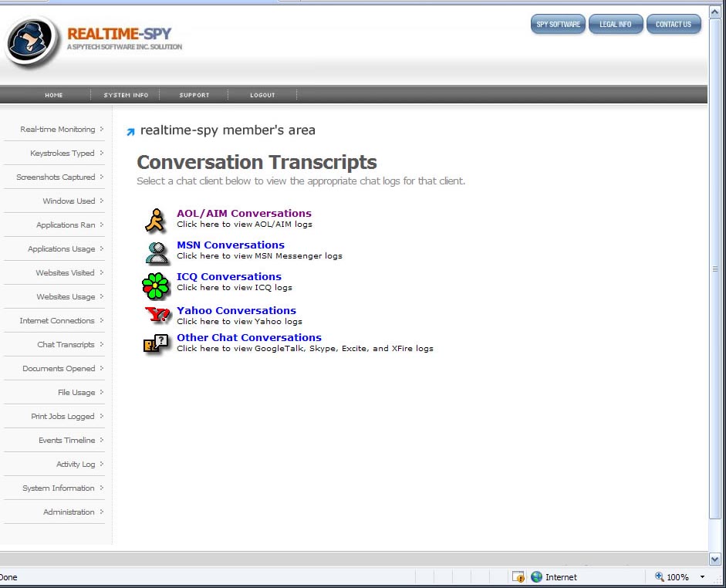Open the zoom level dropdown arrow
Image resolution: width=726 pixels, height=588 pixels.
pyautogui.click(x=702, y=577)
